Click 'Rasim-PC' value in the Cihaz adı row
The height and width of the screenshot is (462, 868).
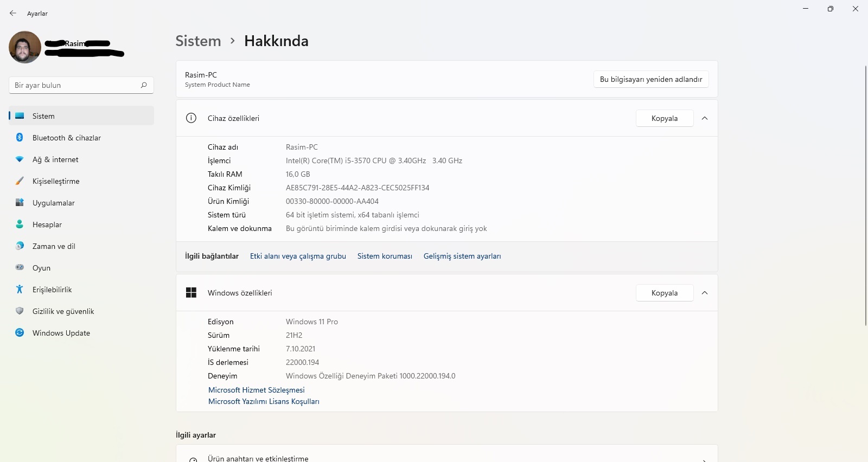[x=302, y=147]
